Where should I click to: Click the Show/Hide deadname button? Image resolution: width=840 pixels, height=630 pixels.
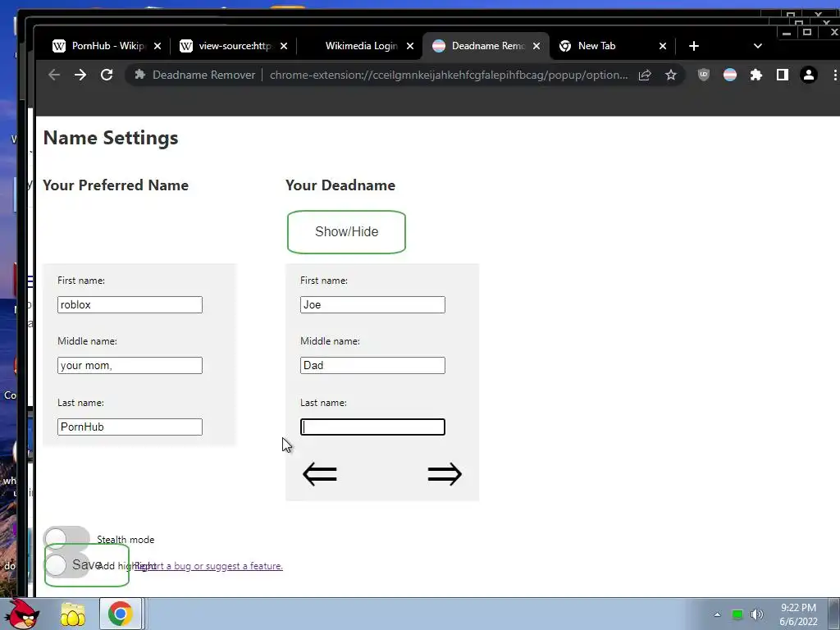347,232
